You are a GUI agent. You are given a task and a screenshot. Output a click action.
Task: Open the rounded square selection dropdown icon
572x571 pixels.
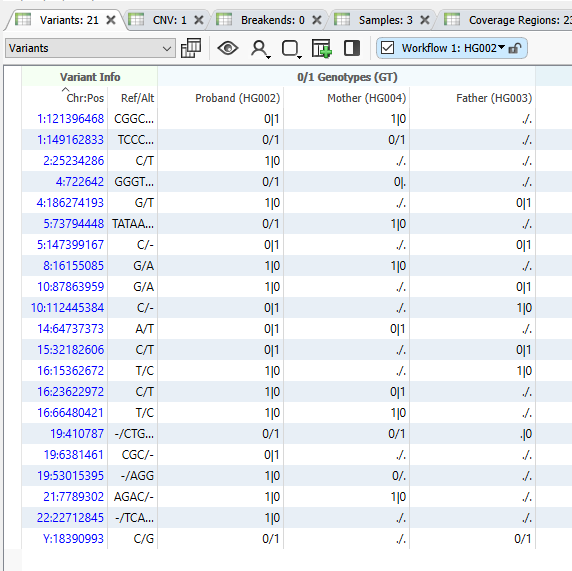291,49
